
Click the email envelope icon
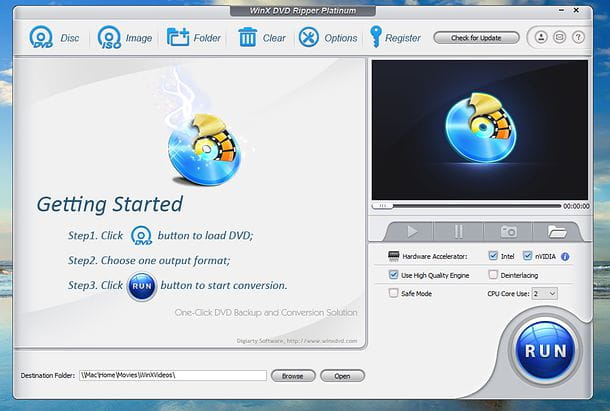[x=559, y=37]
